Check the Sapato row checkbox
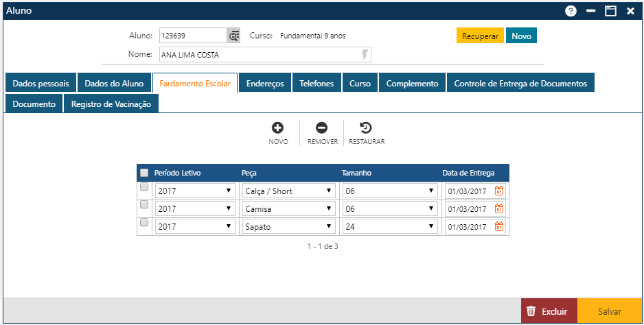The width and height of the screenshot is (644, 325). (x=144, y=222)
